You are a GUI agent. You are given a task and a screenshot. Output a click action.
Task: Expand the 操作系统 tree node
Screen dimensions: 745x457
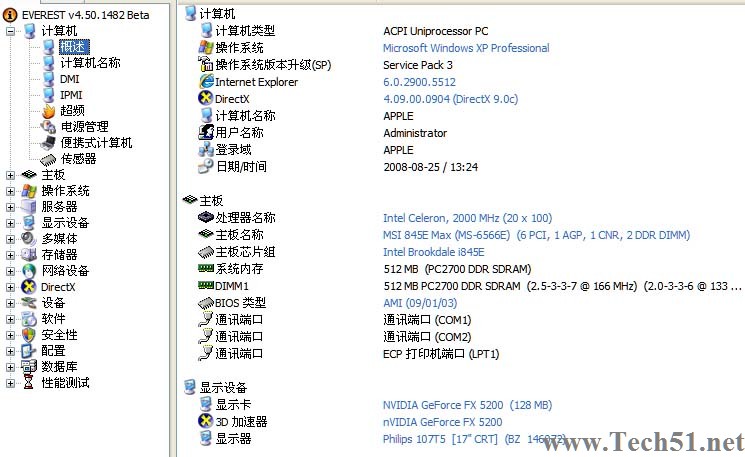tap(10, 191)
